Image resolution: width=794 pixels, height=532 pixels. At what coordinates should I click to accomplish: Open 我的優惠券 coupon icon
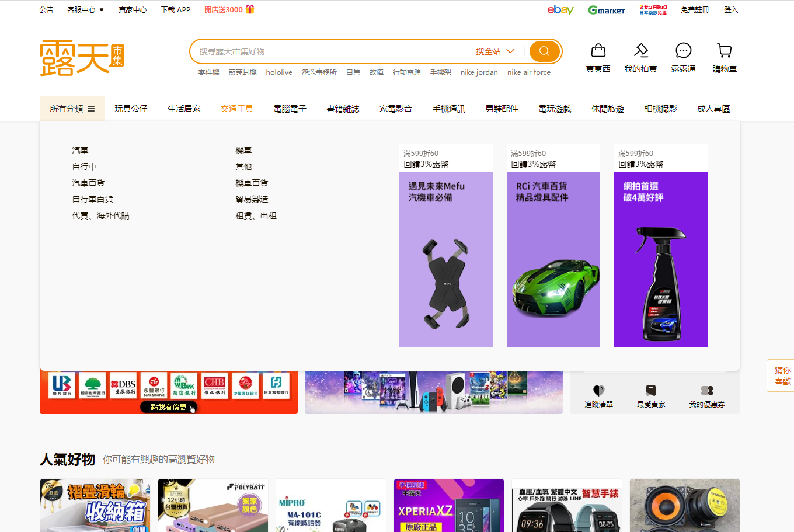click(706, 391)
